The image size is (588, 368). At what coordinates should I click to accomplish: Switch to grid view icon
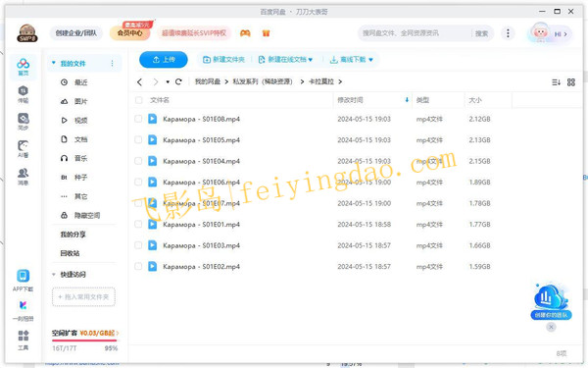tap(571, 82)
